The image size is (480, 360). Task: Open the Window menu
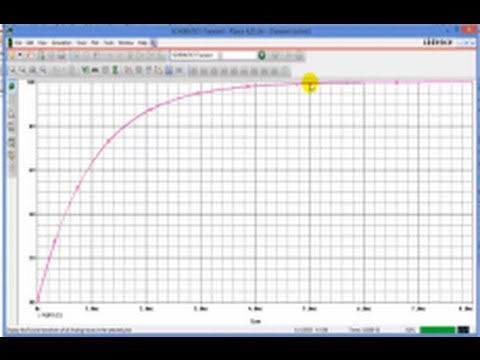click(x=126, y=43)
